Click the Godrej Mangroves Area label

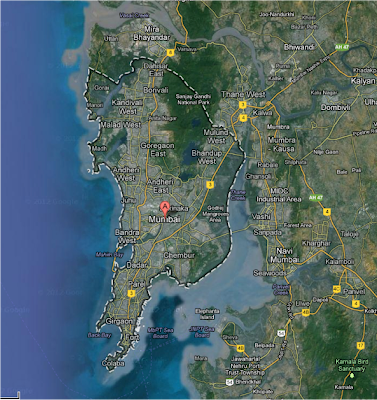tap(216, 214)
